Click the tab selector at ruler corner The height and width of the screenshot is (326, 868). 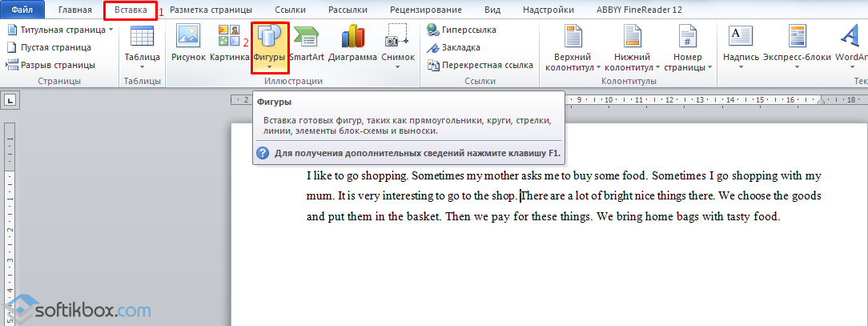[x=11, y=101]
